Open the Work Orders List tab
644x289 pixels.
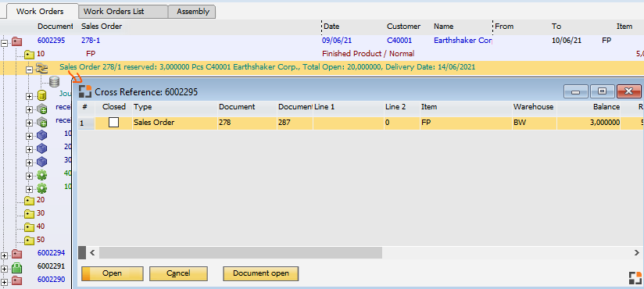pos(123,12)
